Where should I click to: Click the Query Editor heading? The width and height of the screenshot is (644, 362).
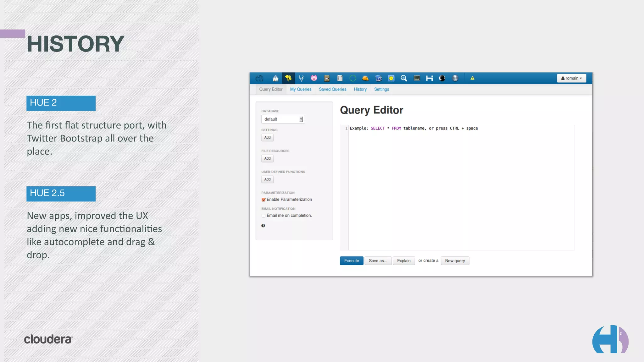371,110
